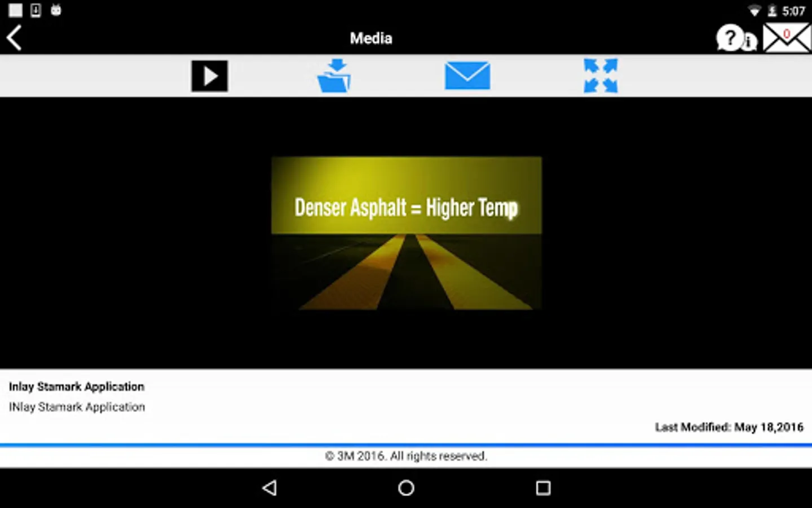Click the 3M 2016 All rights reserved footer
Image resolution: width=812 pixels, height=508 pixels.
pyautogui.click(x=406, y=456)
